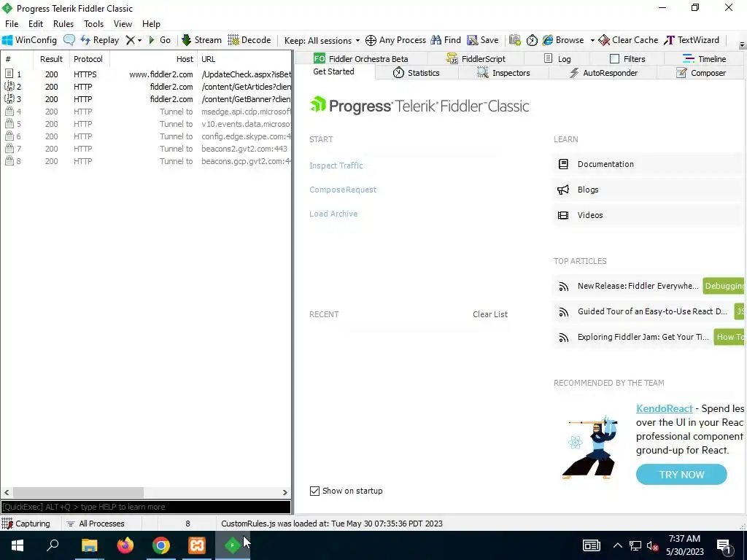Click the QuickExec command input box

(x=146, y=507)
